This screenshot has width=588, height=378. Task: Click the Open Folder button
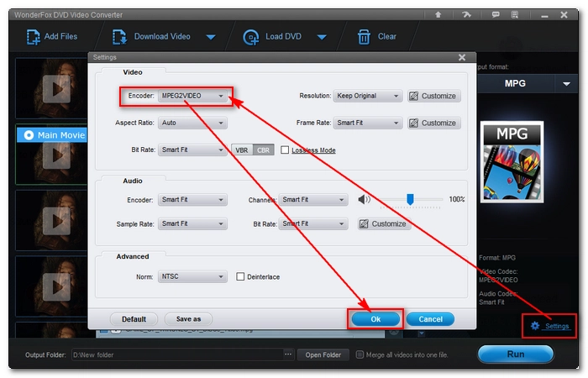pyautogui.click(x=323, y=354)
